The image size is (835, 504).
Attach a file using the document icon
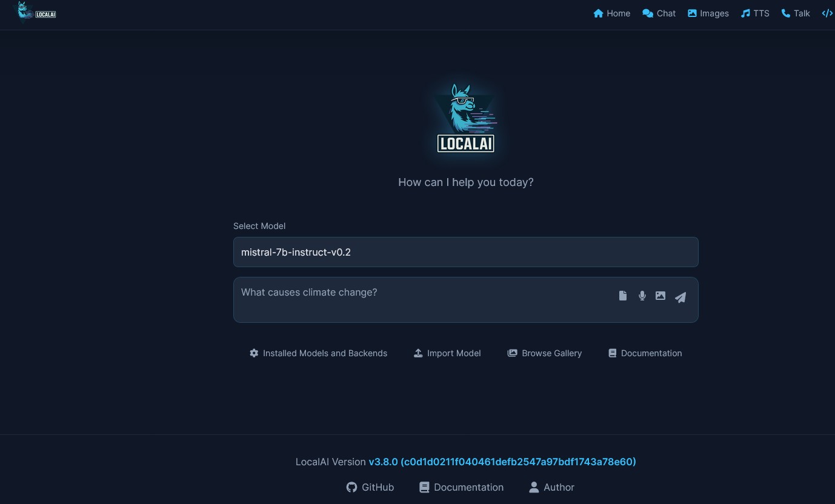coord(623,296)
